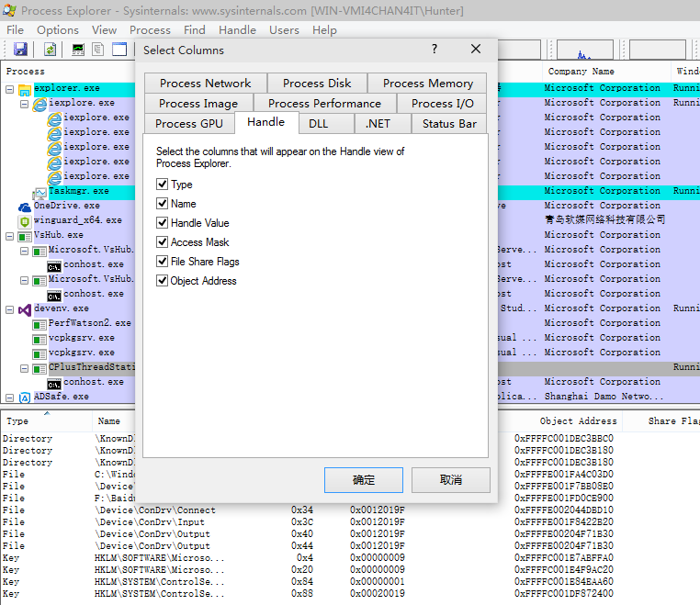Toggle the Object Address checkbox

click(162, 281)
